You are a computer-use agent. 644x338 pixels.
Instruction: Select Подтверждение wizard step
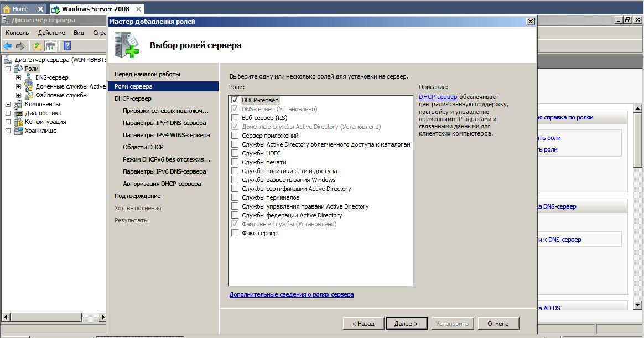137,196
